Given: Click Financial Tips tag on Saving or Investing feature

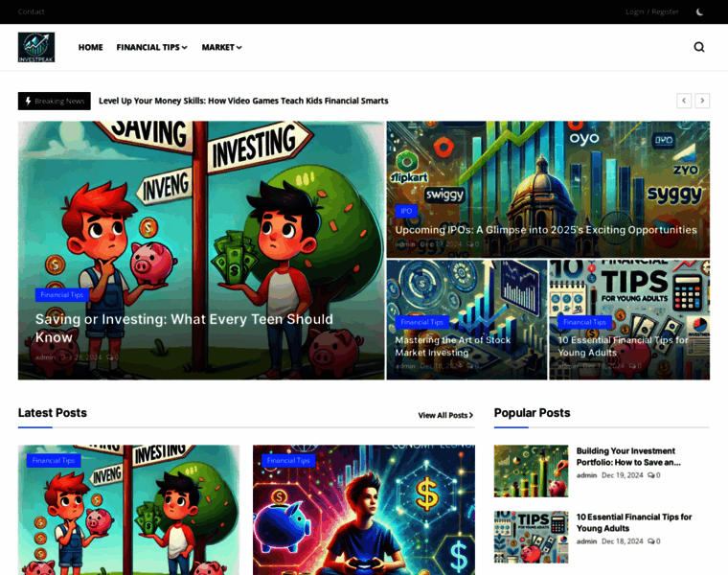Looking at the screenshot, I should pyautogui.click(x=61, y=295).
